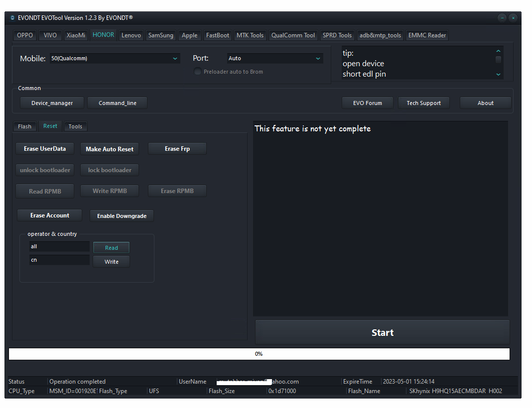Focus the country field containing 'cn'
This screenshot has width=532, height=408.
point(59,260)
